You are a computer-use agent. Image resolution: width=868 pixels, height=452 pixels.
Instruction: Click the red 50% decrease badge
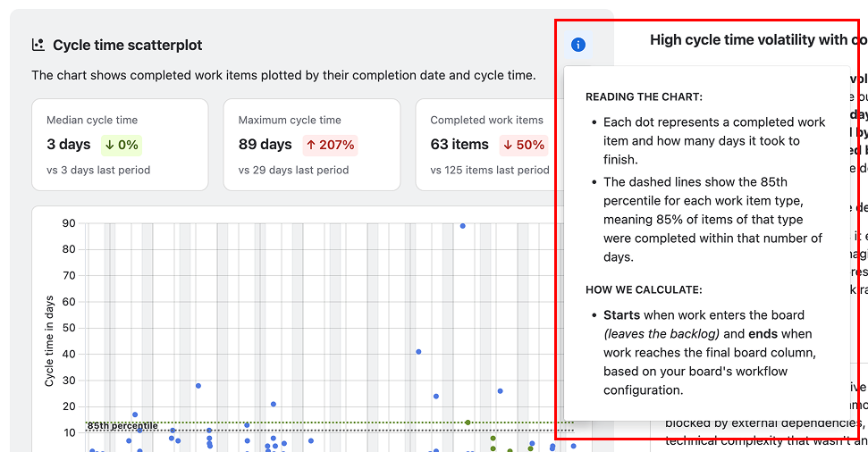pos(524,145)
